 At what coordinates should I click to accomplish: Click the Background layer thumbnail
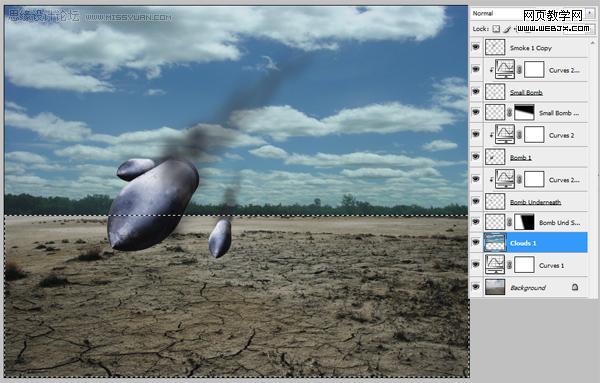[x=495, y=287]
